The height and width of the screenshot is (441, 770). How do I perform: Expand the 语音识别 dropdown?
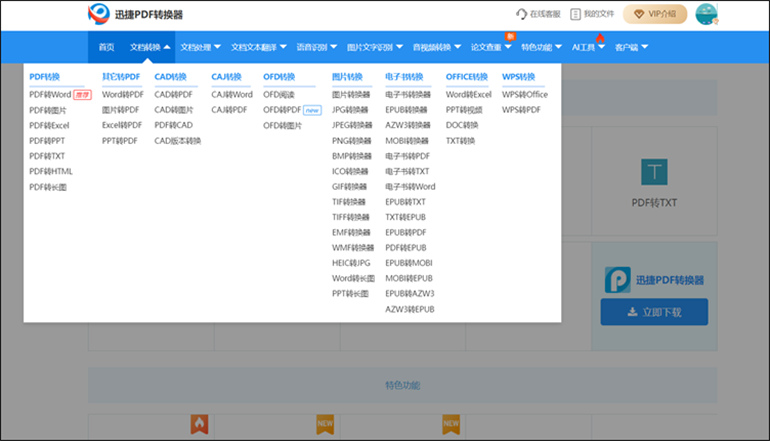[x=317, y=47]
